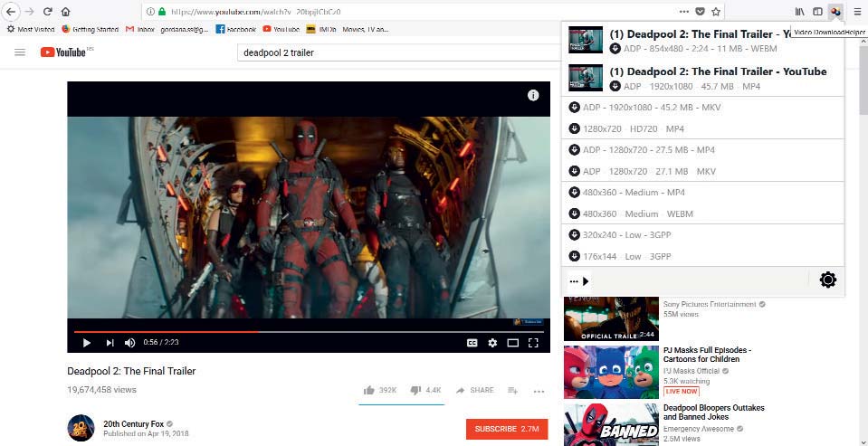Image resolution: width=868 pixels, height=446 pixels.
Task: Go to the browser home page
Action: click(x=65, y=12)
